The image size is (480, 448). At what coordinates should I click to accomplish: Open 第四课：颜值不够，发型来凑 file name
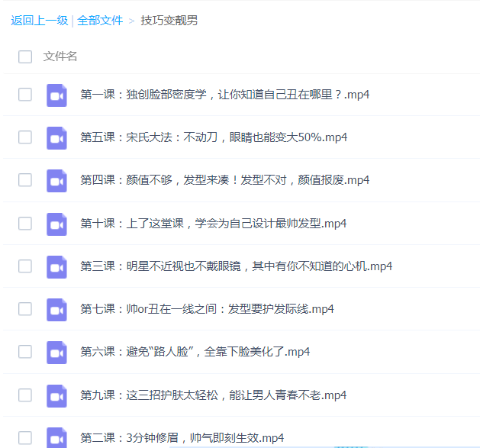[224, 180]
